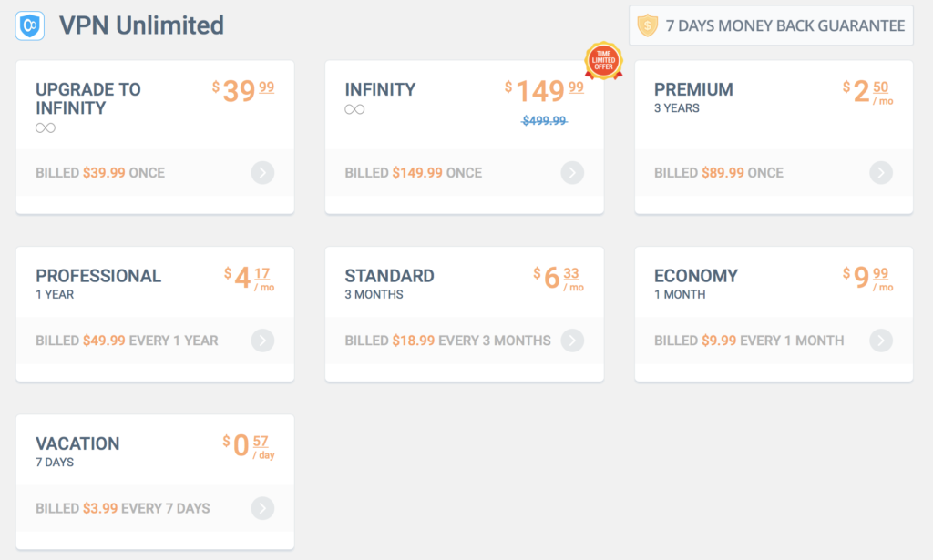Image resolution: width=933 pixels, height=560 pixels.
Task: Click the arrow on the Upgrade to Infinity plan
Action: tap(262, 173)
